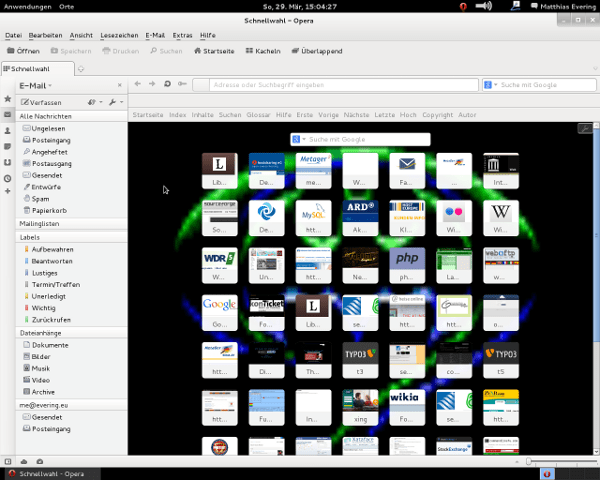Toggle the panel button in status bar
This screenshot has height=480, width=600.
tap(8, 462)
